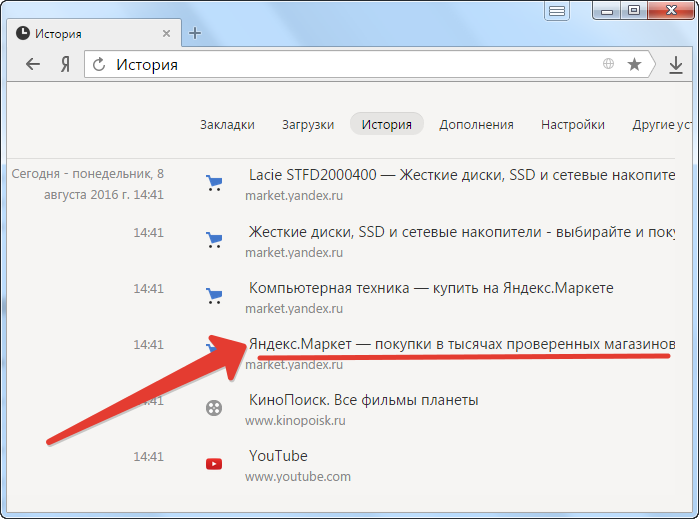Screen dimensions: 699x519
Task: Go to the Настройки tab
Action: coord(573,125)
